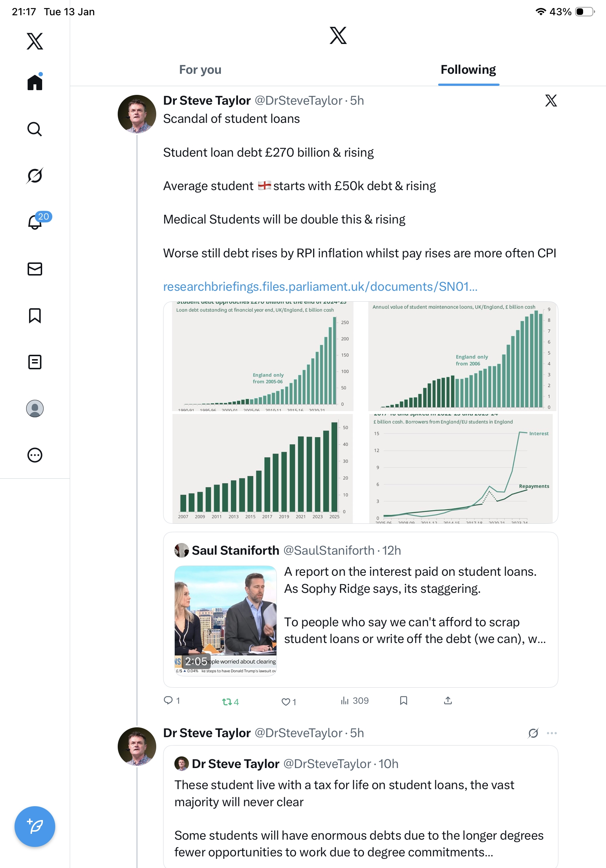Image resolution: width=606 pixels, height=868 pixels.
Task: Open Messages envelope icon
Action: pos(35,269)
